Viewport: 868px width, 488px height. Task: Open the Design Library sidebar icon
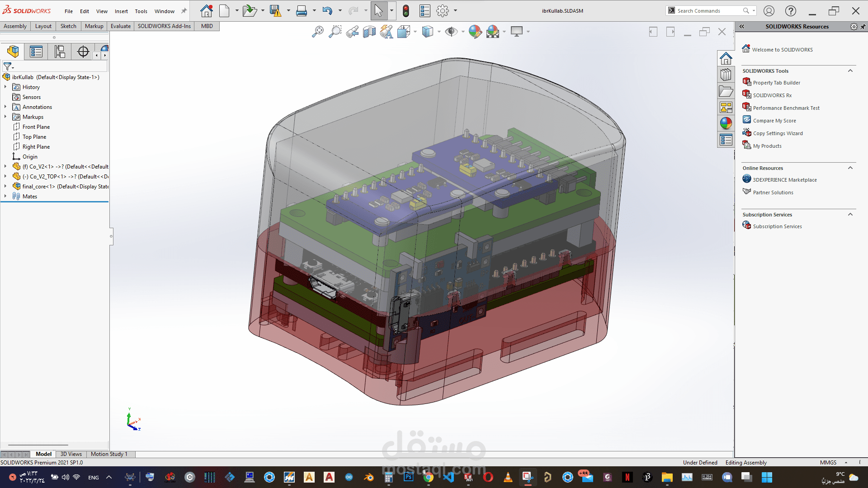pyautogui.click(x=726, y=75)
